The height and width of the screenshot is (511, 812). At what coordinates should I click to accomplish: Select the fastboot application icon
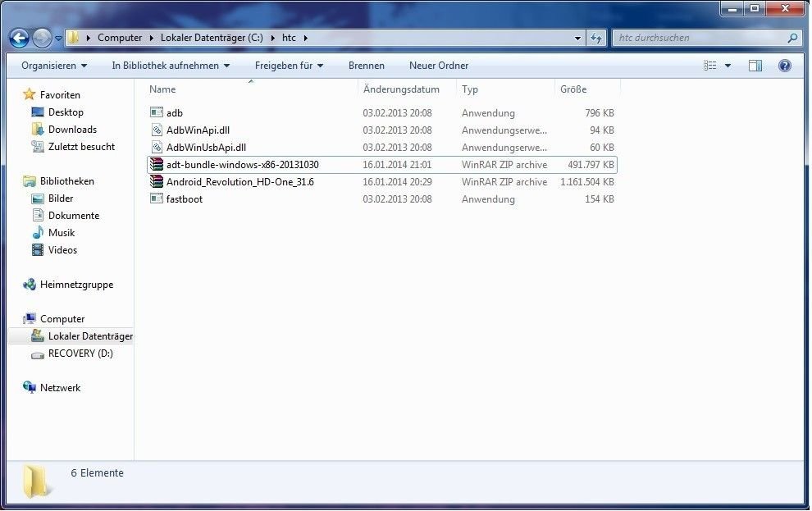click(x=157, y=198)
